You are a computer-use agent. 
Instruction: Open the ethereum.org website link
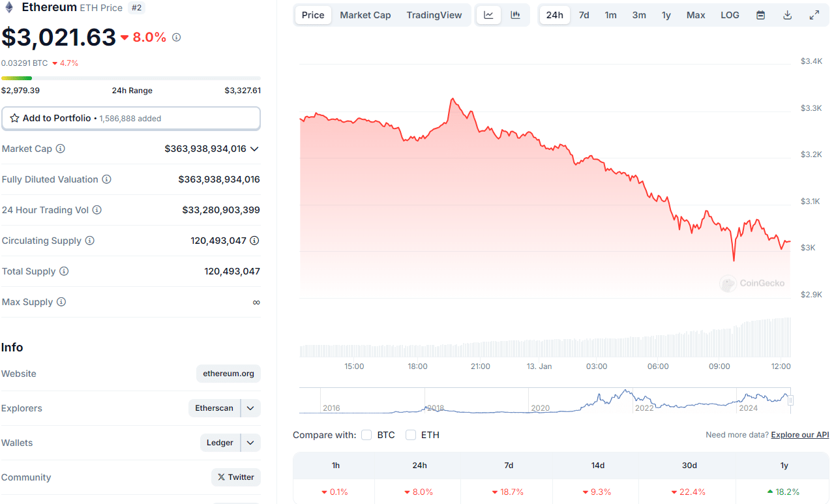coord(228,374)
